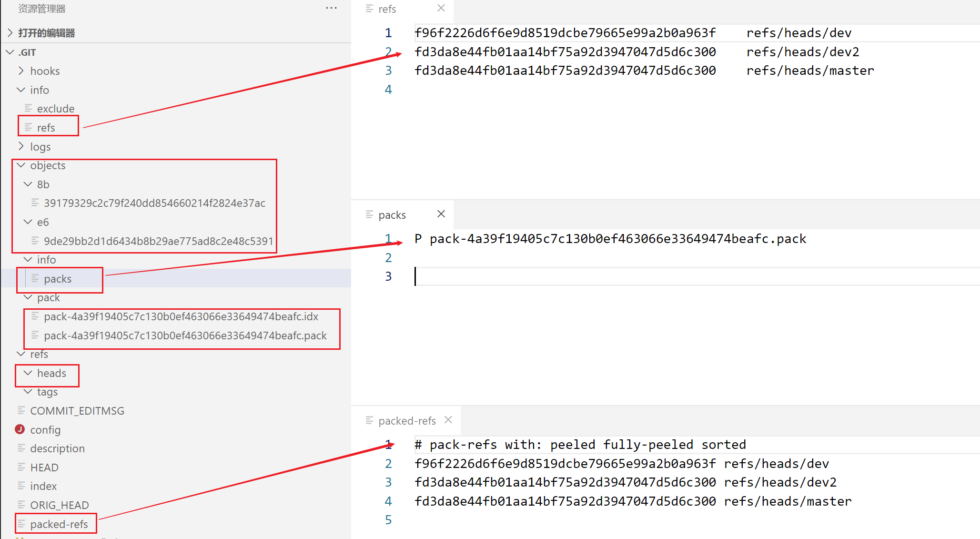980x539 pixels.
Task: Click refs/heads/dev in packed-refs editor
Action: coord(777,464)
